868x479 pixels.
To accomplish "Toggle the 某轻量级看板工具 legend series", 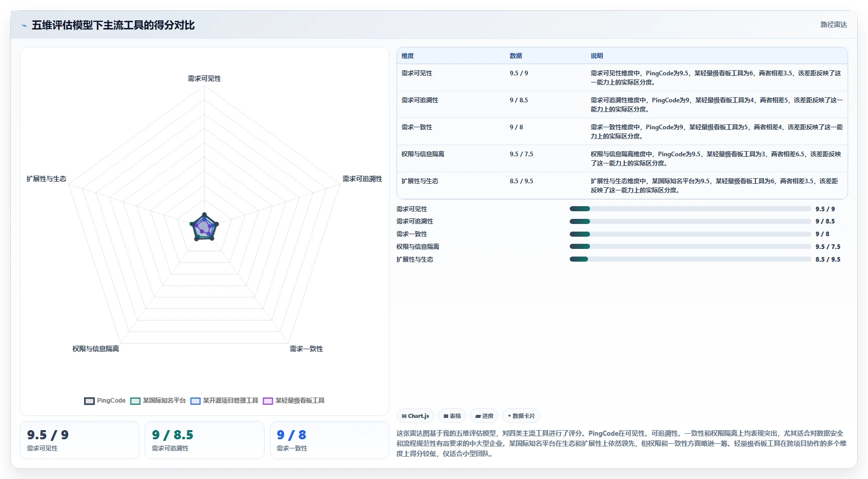I will click(294, 401).
